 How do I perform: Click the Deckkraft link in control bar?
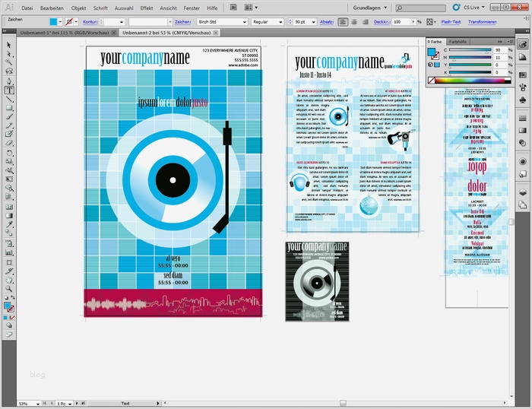pos(382,22)
